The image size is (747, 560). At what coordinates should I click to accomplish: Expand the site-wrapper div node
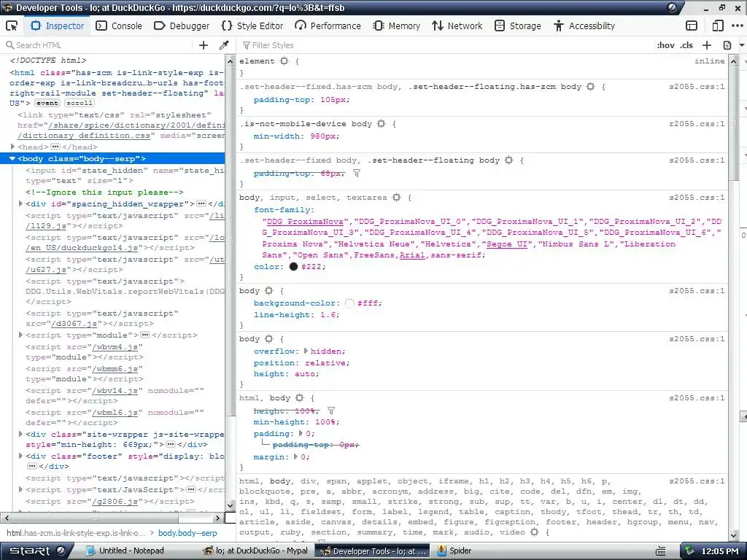20,435
